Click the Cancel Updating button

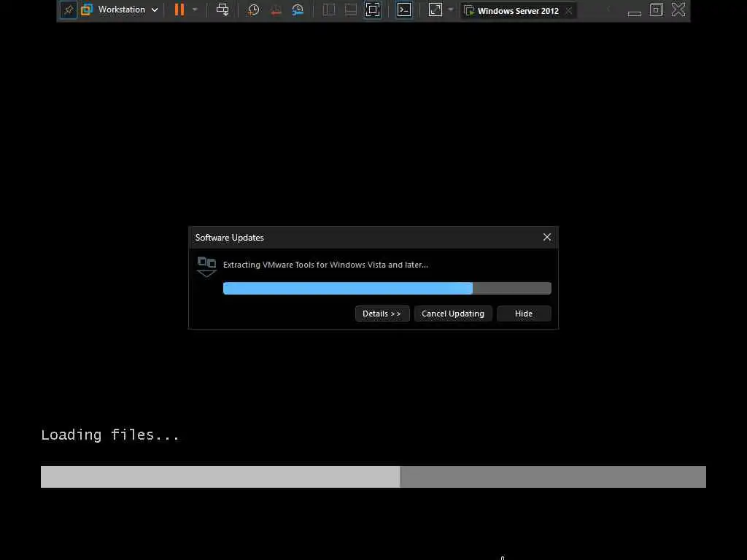click(x=452, y=314)
